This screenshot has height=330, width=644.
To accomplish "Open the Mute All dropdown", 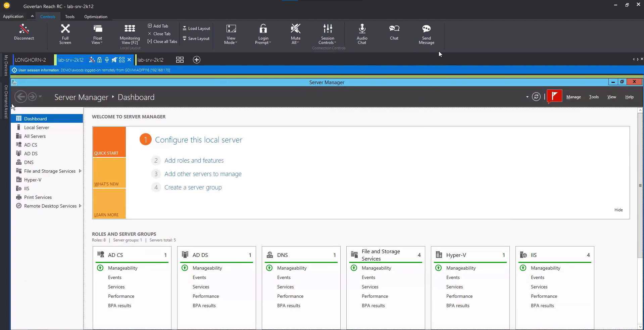I will pos(295,34).
